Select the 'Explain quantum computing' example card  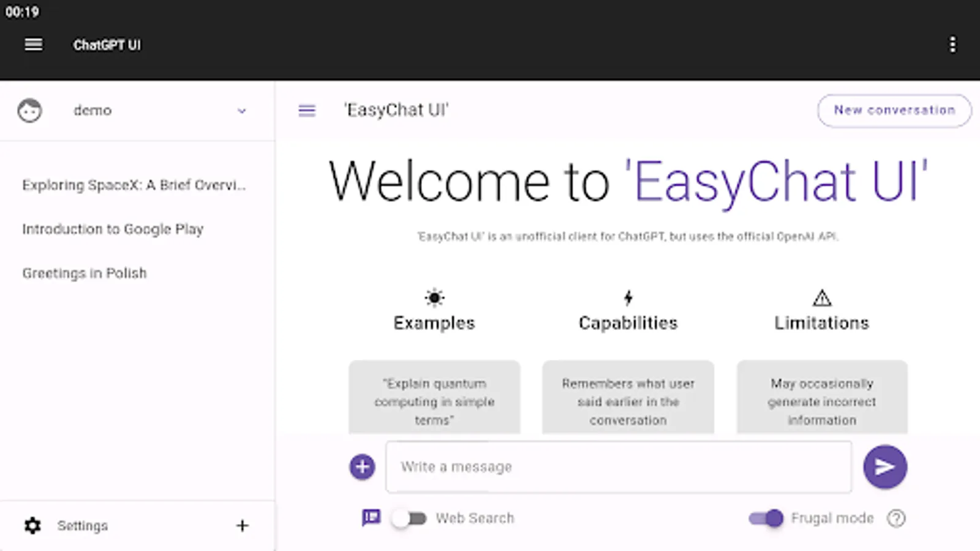tap(434, 397)
